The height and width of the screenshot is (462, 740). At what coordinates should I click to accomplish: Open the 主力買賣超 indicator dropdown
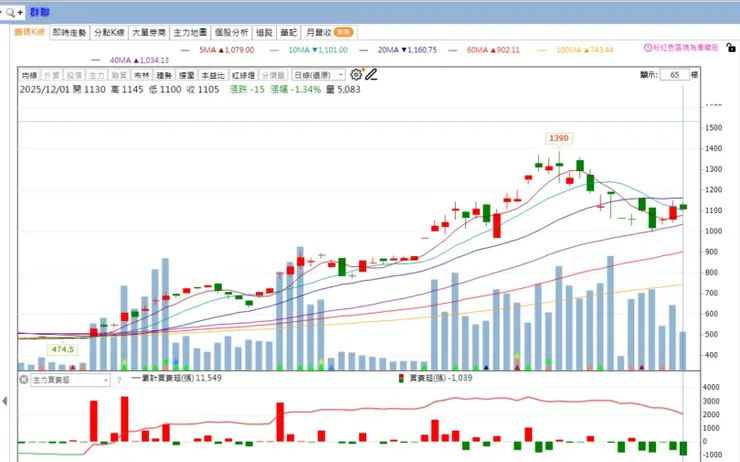[x=70, y=380]
